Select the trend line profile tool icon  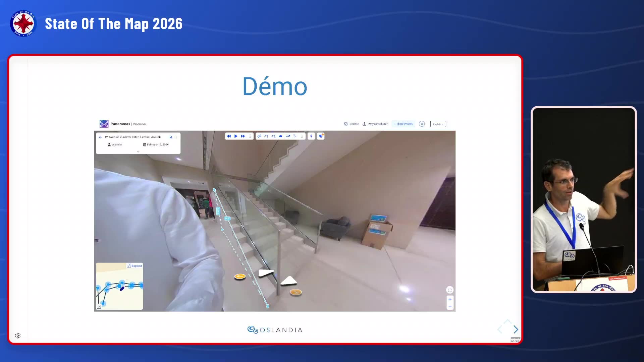pyautogui.click(x=288, y=136)
